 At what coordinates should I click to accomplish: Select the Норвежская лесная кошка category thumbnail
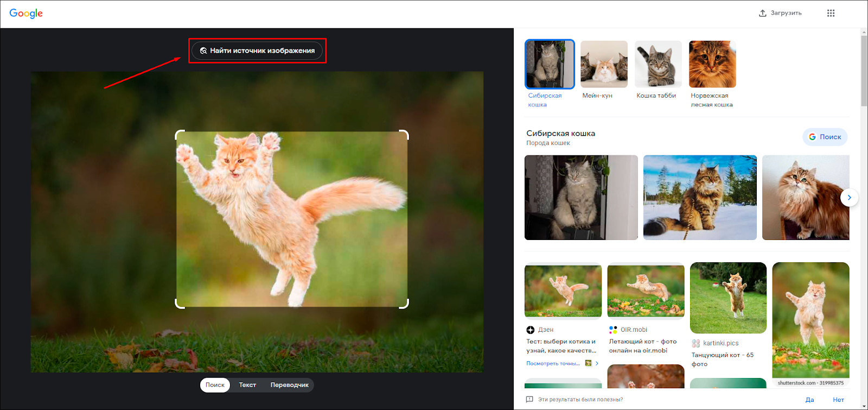(712, 64)
